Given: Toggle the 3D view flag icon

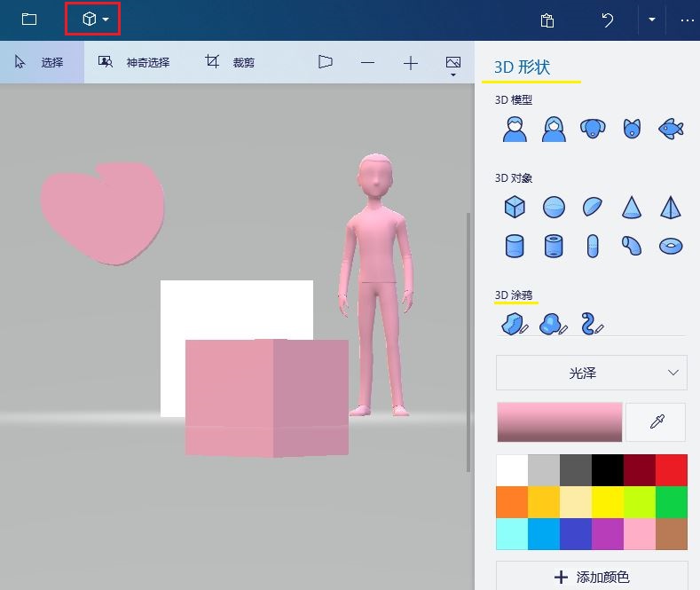Looking at the screenshot, I should point(325,62).
